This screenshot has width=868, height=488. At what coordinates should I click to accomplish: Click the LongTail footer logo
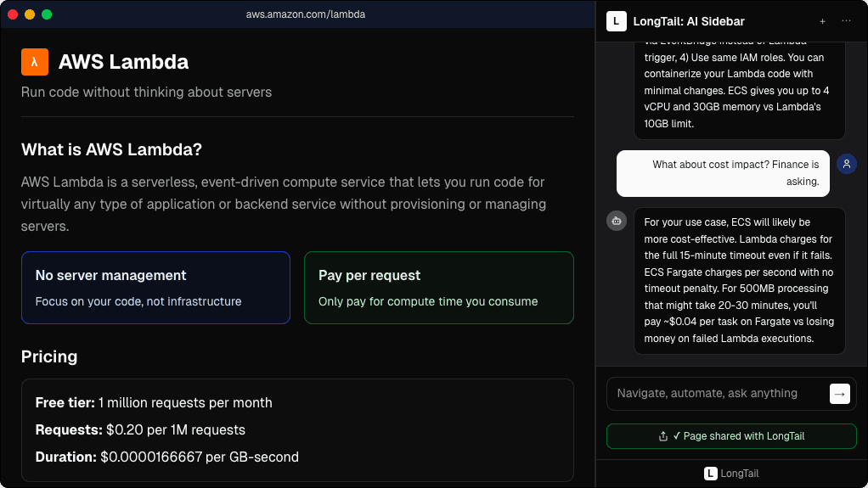point(710,474)
